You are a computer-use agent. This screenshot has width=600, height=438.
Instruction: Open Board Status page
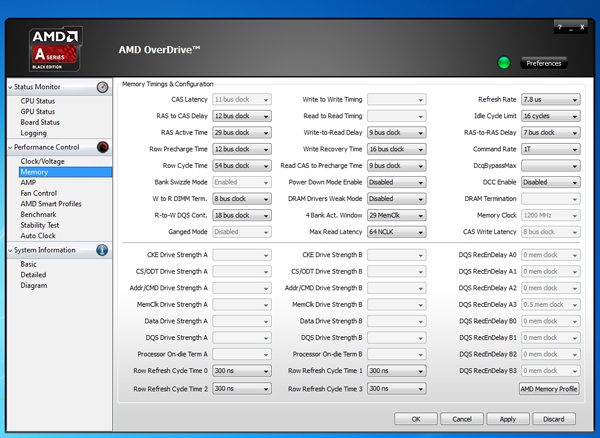[40, 122]
